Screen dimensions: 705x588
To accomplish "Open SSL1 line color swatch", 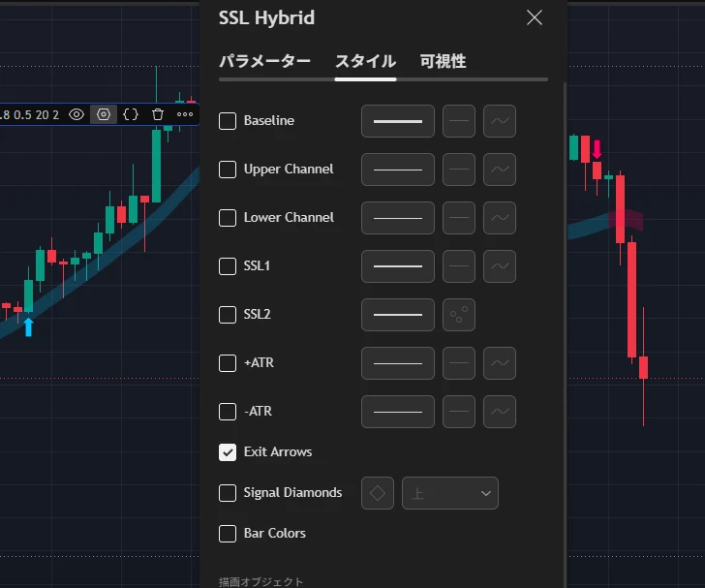I will pyautogui.click(x=398, y=266).
